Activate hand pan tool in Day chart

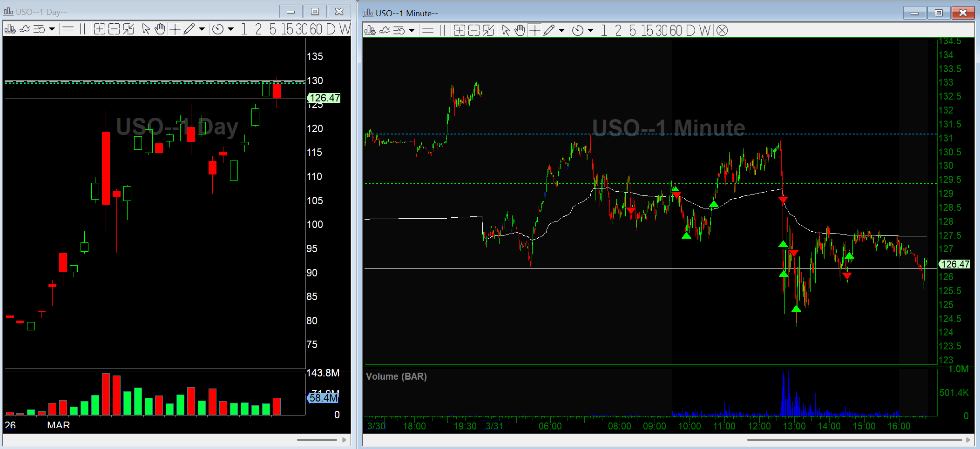point(160,29)
